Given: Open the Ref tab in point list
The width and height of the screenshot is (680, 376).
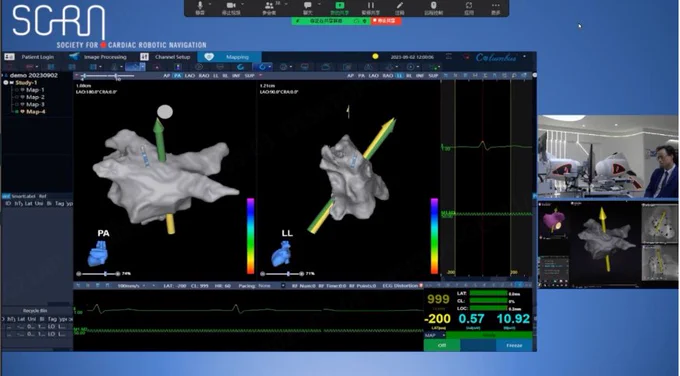Looking at the screenshot, I should pos(42,196).
